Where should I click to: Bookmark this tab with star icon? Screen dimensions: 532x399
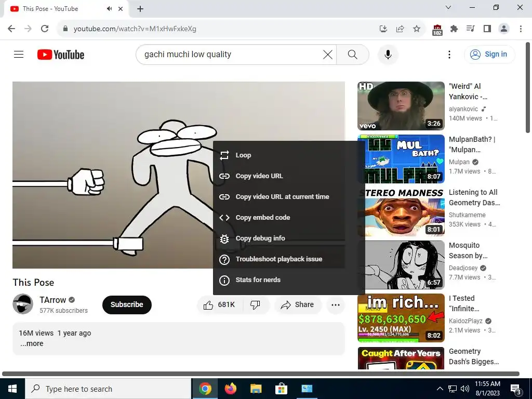click(417, 29)
